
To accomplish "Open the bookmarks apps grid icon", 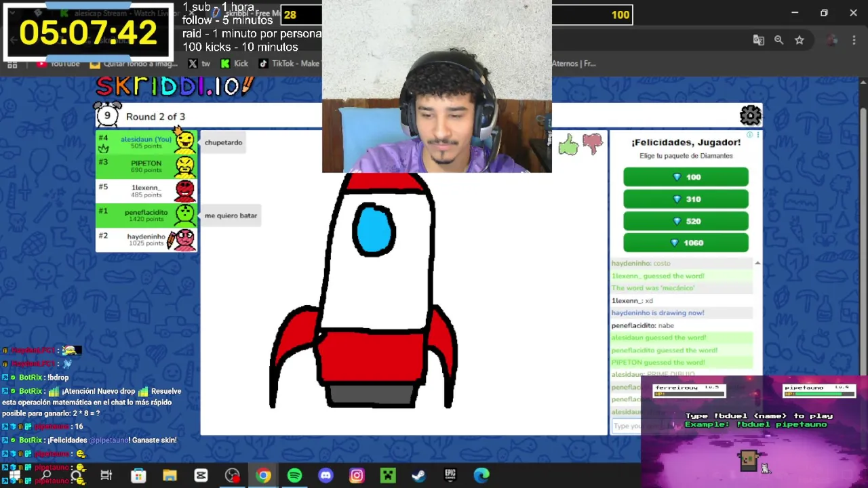I will pos(12,64).
